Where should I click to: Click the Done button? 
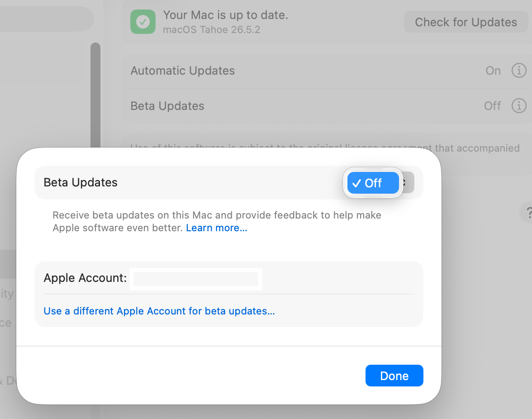[x=394, y=376]
